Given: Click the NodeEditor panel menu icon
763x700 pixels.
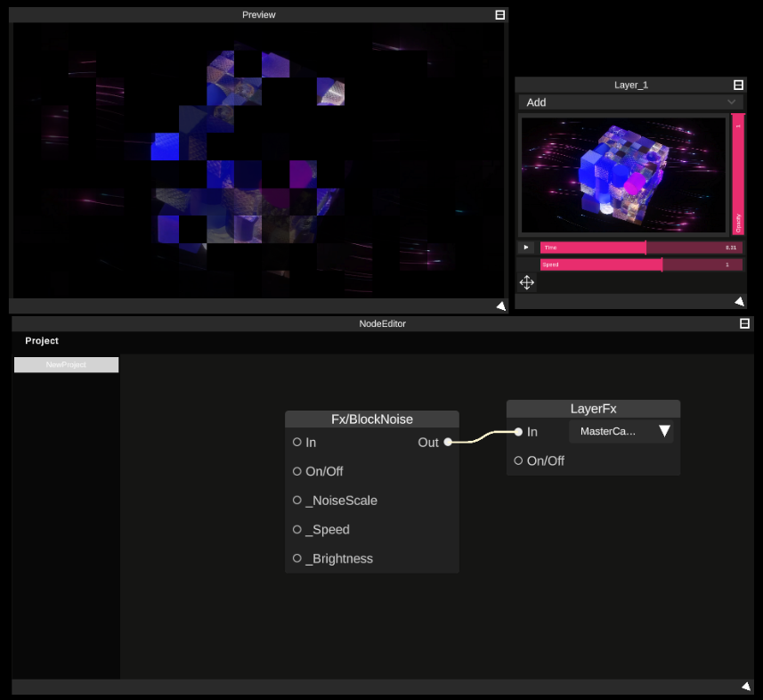Looking at the screenshot, I should (743, 323).
